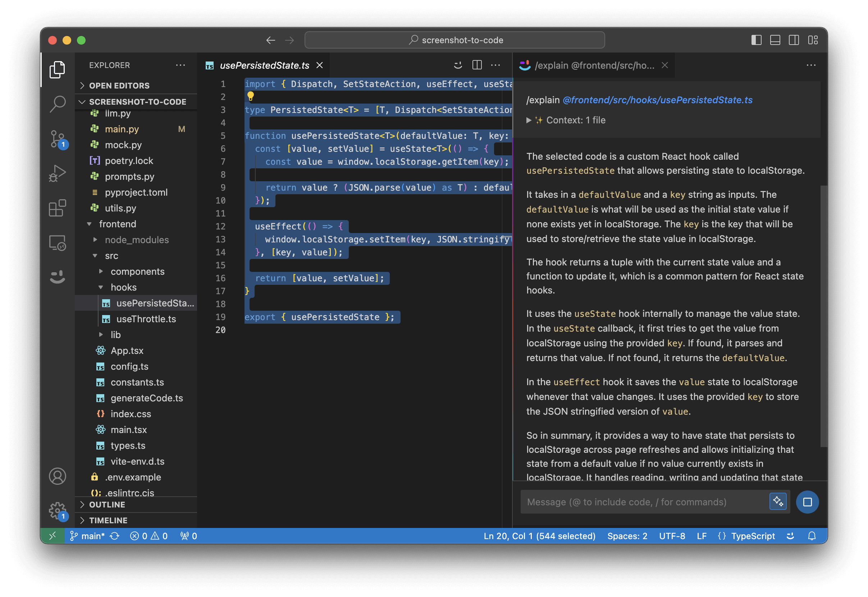The width and height of the screenshot is (868, 597).
Task: Change end of line sequence LF
Action: point(702,536)
